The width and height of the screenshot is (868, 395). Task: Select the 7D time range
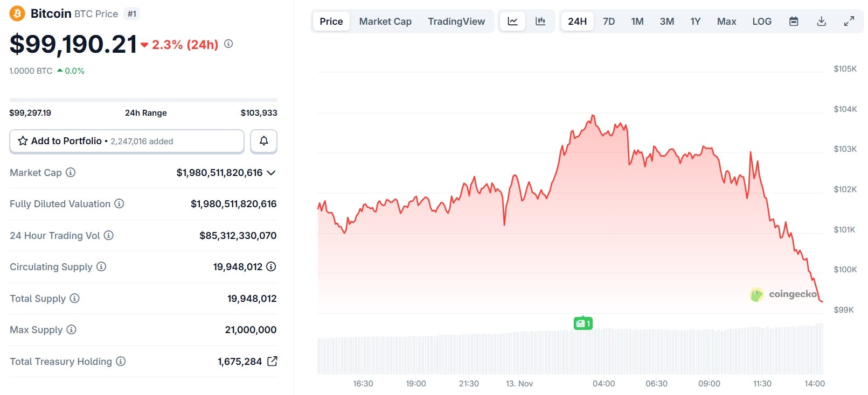609,22
